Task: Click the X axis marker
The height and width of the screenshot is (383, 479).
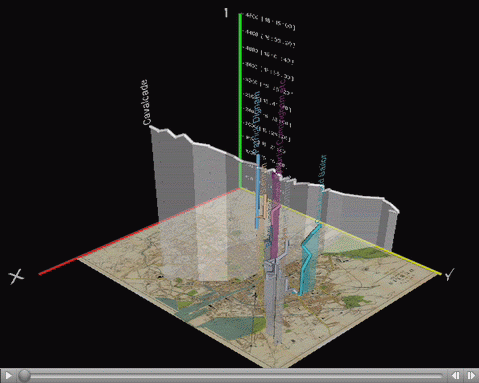Action: coord(16,276)
